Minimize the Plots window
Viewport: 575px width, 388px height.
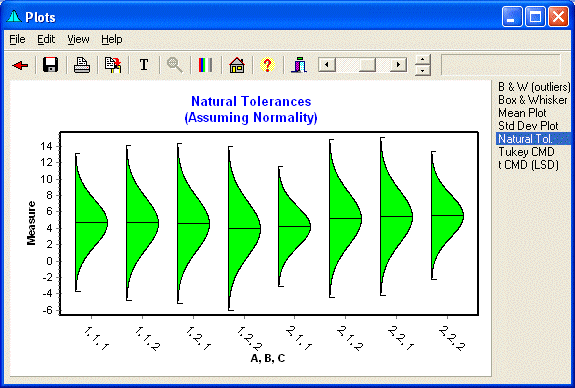[x=512, y=17]
